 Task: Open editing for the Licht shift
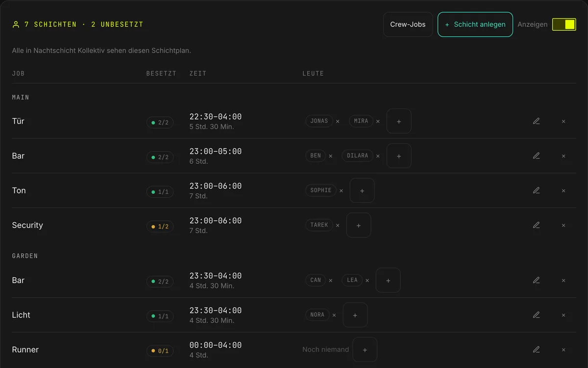coord(537,315)
